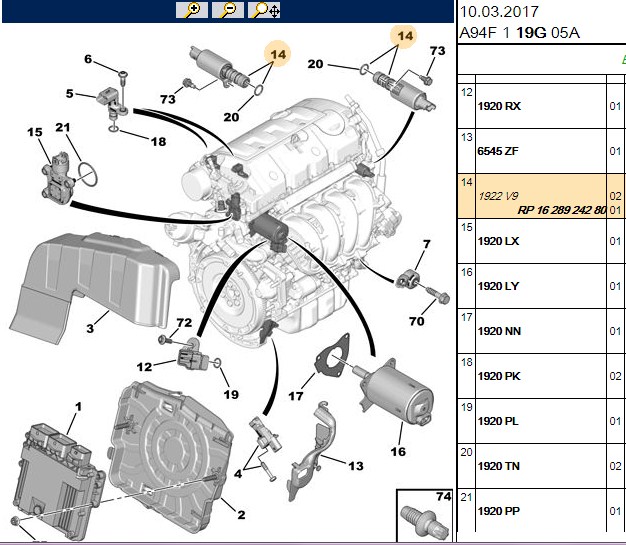626x545 pixels.
Task: Click callout 13 on the bracket
Action: [356, 466]
